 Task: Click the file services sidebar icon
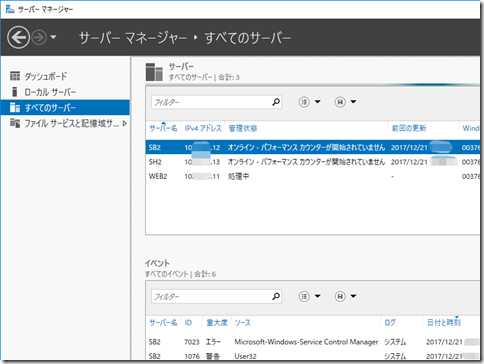click(15, 123)
